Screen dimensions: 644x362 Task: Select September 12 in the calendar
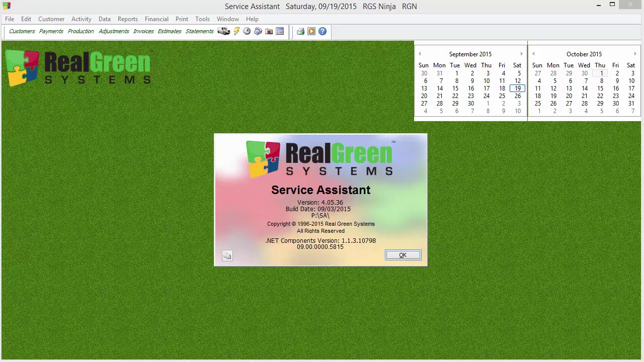tap(518, 81)
